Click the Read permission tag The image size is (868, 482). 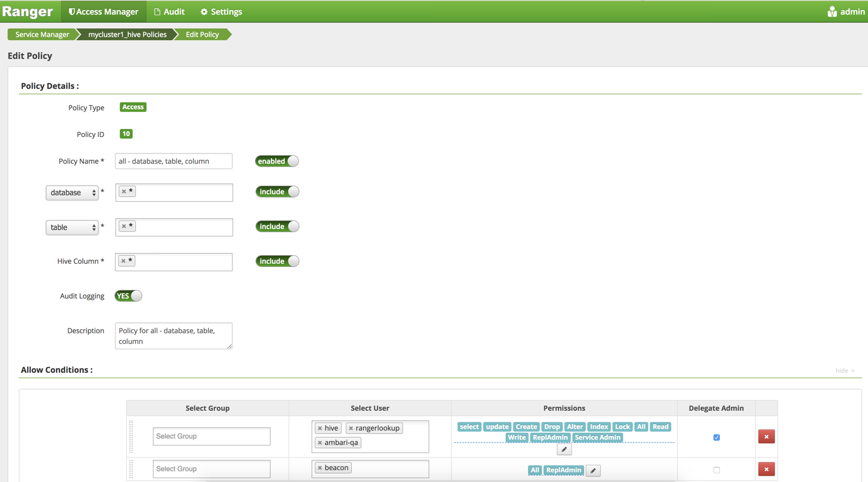(660, 426)
